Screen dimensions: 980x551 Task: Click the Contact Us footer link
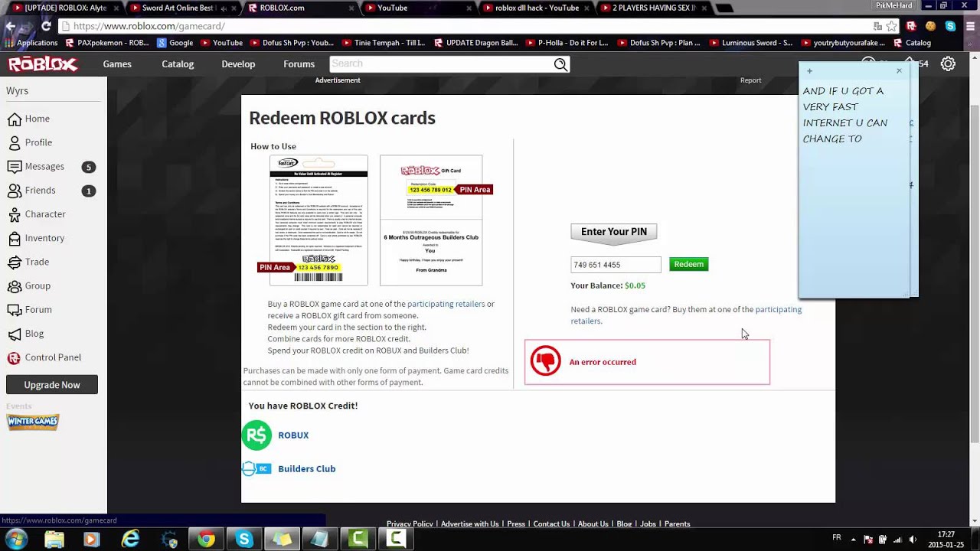tap(551, 524)
